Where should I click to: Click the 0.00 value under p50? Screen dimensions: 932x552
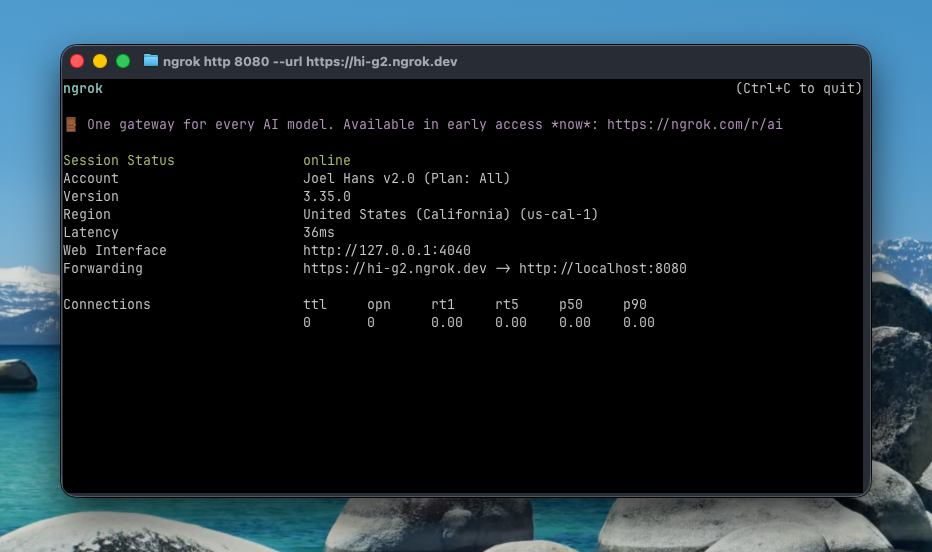click(x=575, y=323)
